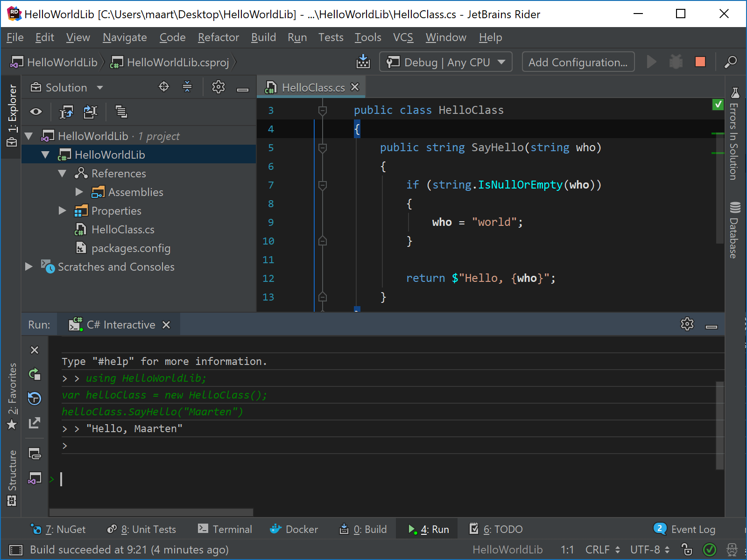747x560 pixels.
Task: Expand the Assemblies node
Action: 79,192
